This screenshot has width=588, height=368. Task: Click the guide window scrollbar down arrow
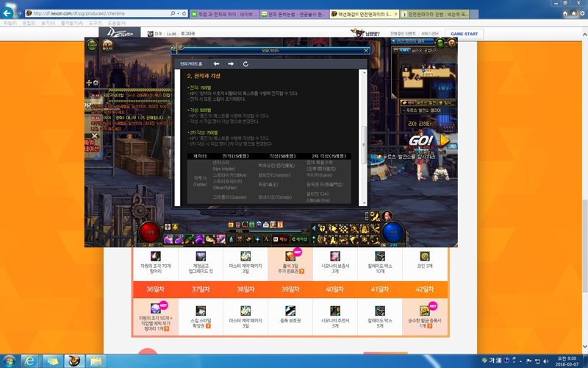pyautogui.click(x=363, y=203)
